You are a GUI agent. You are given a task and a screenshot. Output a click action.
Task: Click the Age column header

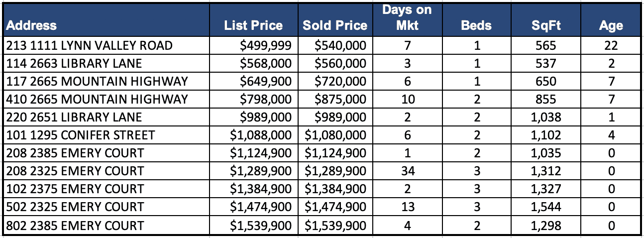tap(611, 25)
